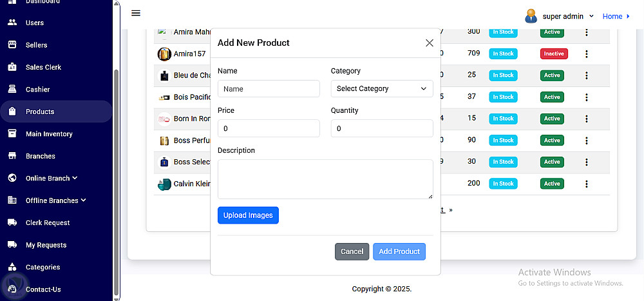644x301 pixels.
Task: Close the Add New Product dialog
Action: pyautogui.click(x=430, y=43)
